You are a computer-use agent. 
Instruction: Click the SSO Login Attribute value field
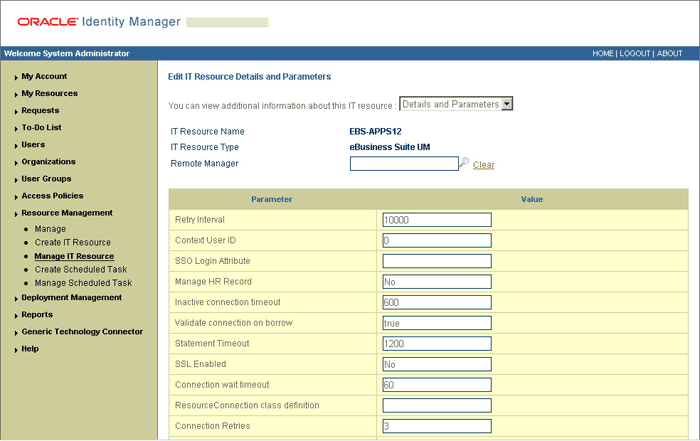click(437, 261)
